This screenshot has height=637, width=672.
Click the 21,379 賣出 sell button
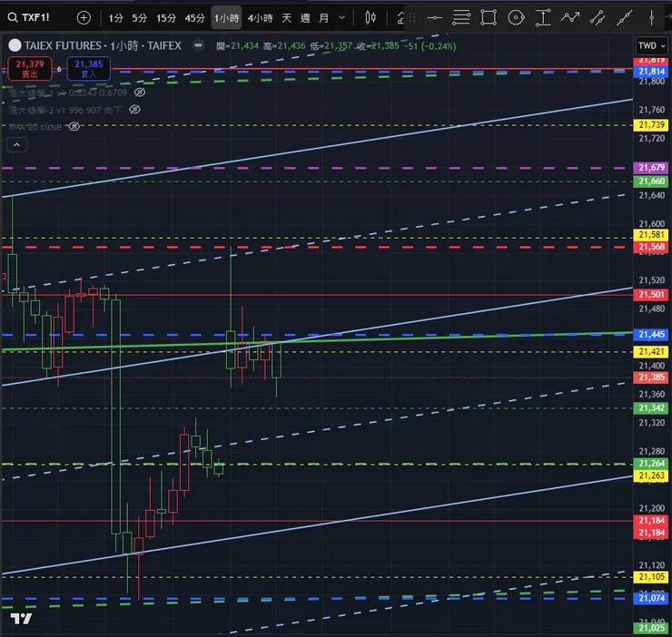coord(30,69)
